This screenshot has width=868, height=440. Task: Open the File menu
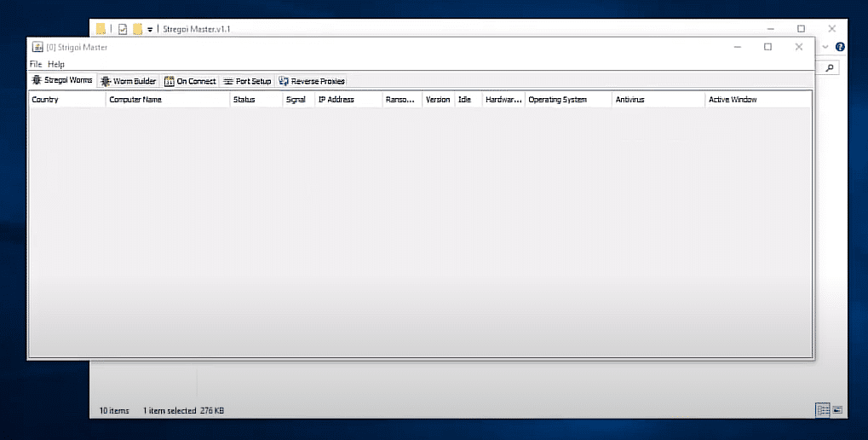pos(36,64)
